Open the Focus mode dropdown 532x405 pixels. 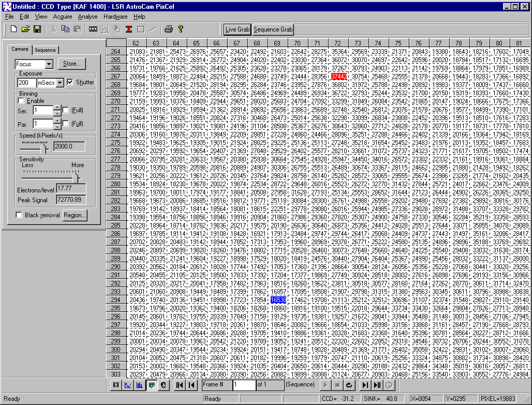(x=49, y=64)
